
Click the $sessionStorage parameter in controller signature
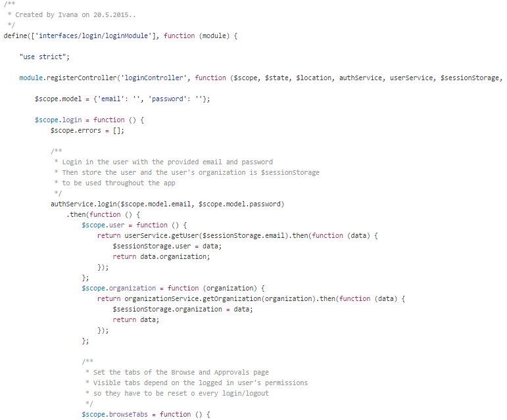point(470,78)
